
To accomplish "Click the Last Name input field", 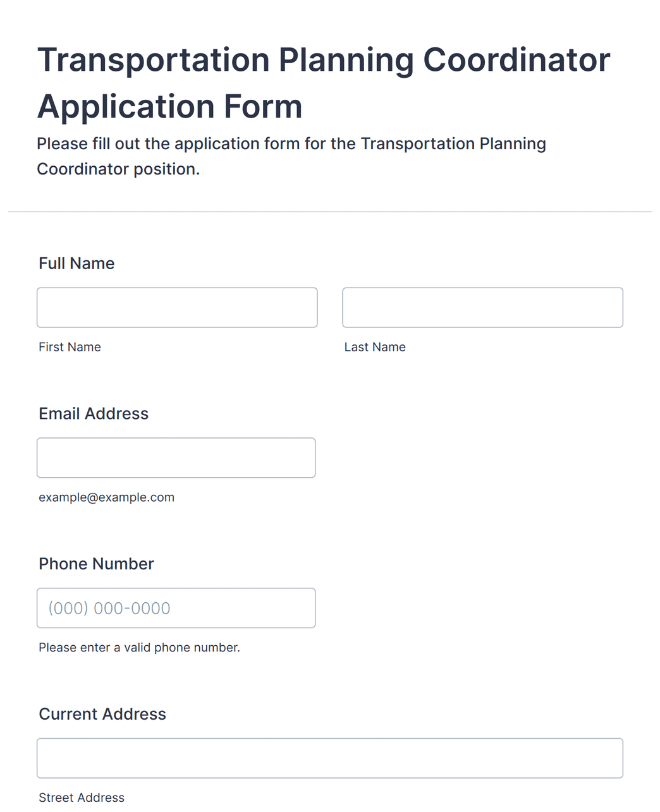I will tap(482, 308).
